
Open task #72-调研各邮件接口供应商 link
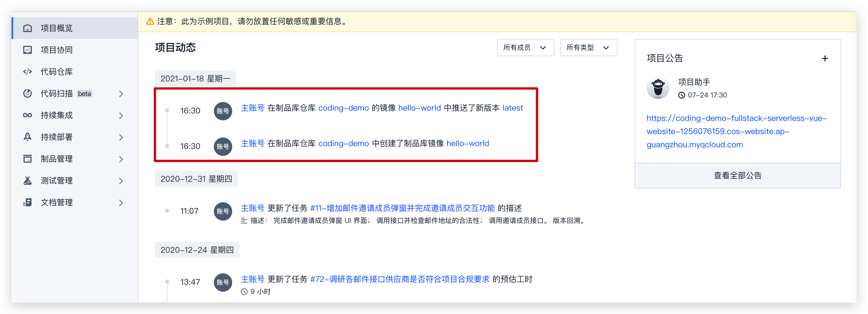click(400, 279)
